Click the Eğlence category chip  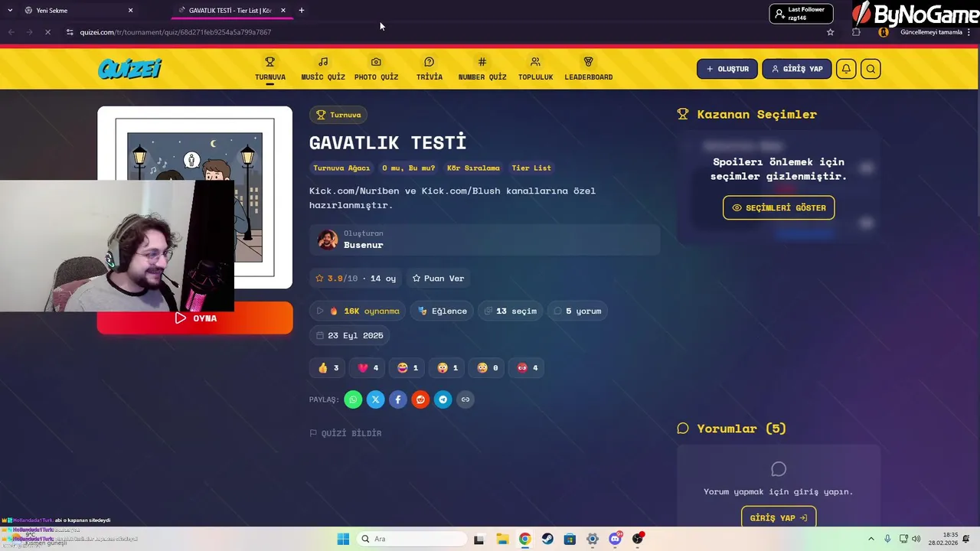coord(442,311)
